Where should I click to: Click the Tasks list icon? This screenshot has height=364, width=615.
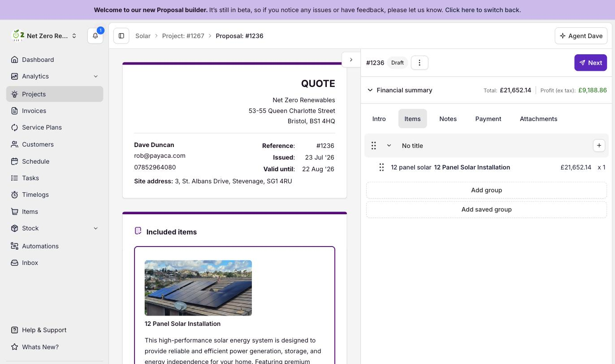[x=15, y=178]
